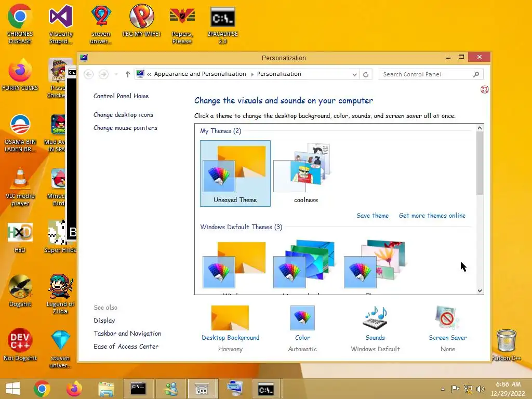Open Legend of Zilda desktop icon
The height and width of the screenshot is (399, 532).
(x=60, y=294)
